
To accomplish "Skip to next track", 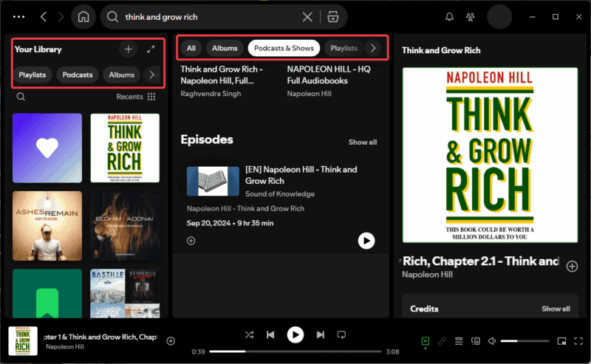I will pos(321,334).
